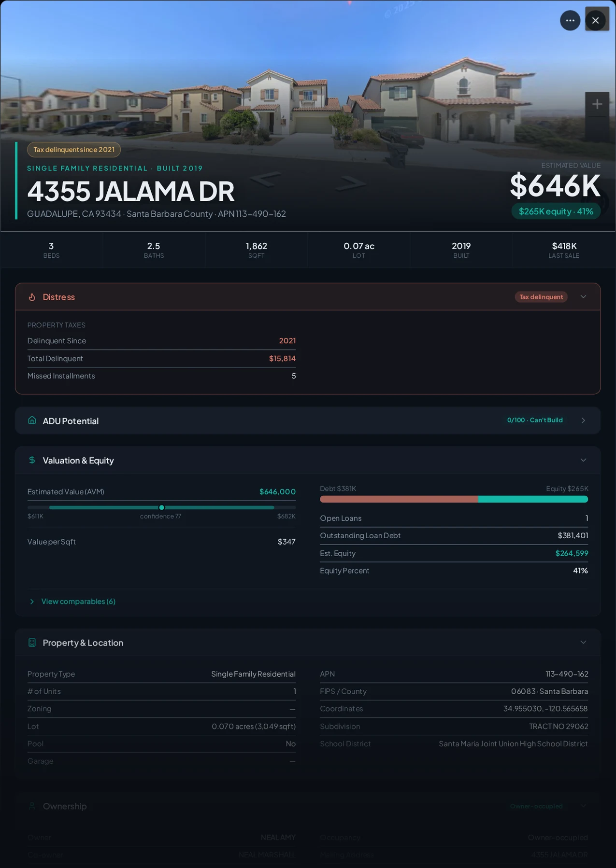Click the 3 BEDS stat cell
This screenshot has width=616, height=868.
pyautogui.click(x=51, y=250)
